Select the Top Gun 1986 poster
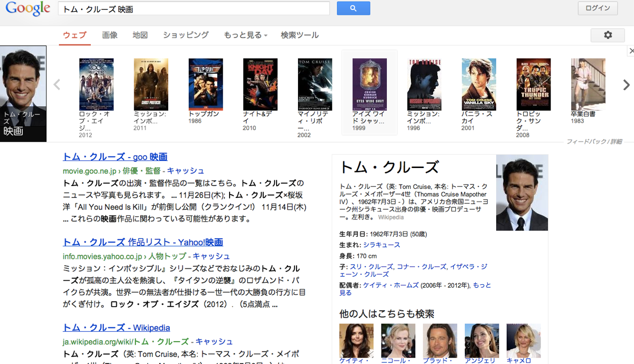This screenshot has width=634, height=364. (206, 84)
